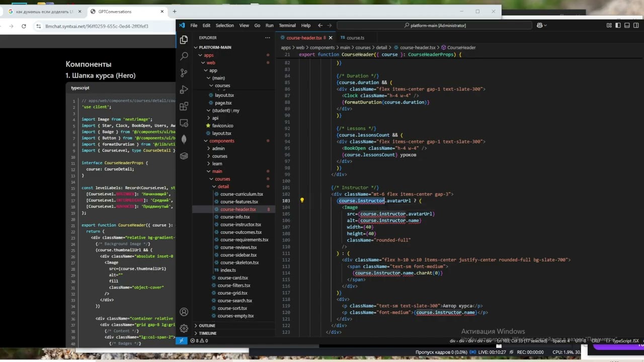Expand the admin folder
Image resolution: width=644 pixels, height=362 pixels.
[218, 148]
